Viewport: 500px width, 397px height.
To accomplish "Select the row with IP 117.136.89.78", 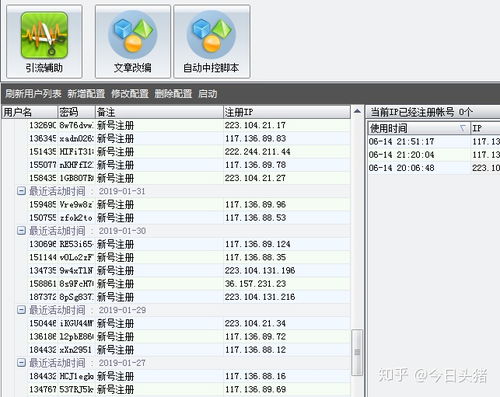I will (x=189, y=165).
